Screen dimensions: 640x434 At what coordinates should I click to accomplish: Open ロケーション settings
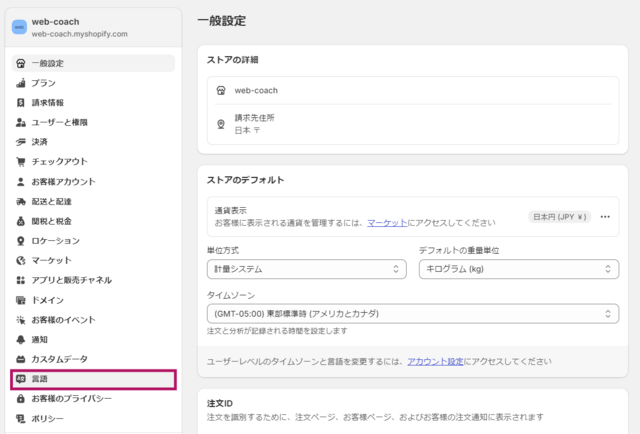(93, 240)
